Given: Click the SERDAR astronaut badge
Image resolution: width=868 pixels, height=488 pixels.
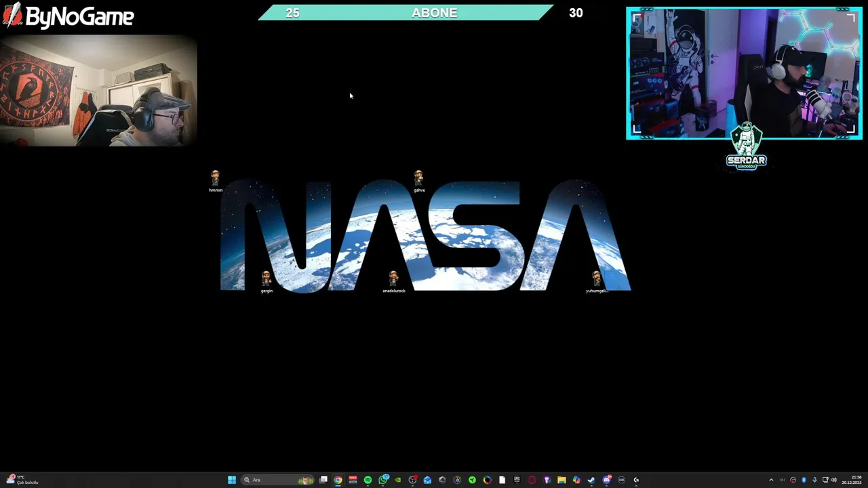Looking at the screenshot, I should (746, 146).
